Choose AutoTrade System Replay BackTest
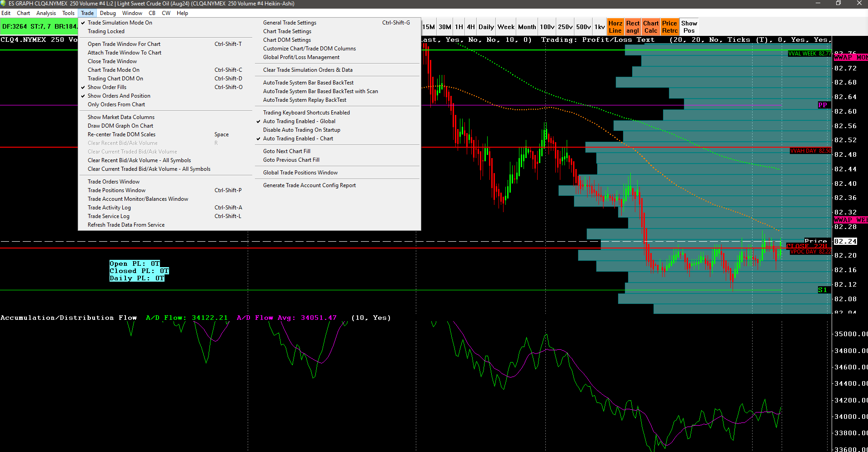 coord(337,100)
